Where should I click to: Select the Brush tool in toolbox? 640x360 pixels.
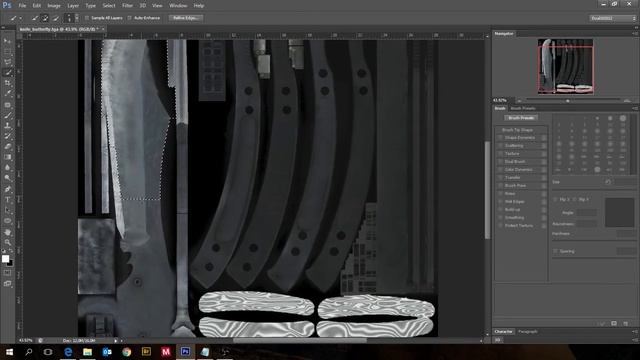(x=7, y=115)
